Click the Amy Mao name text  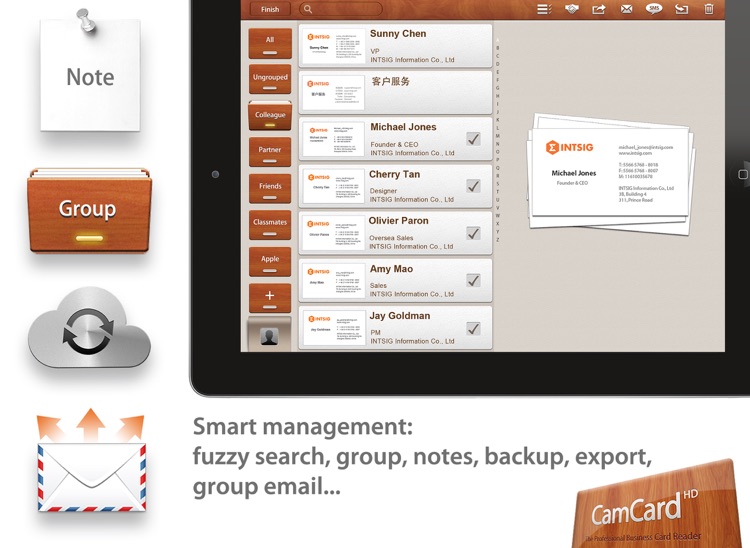(391, 269)
